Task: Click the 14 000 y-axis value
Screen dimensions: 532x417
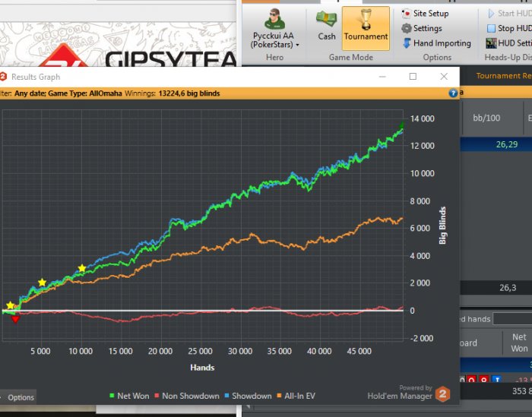Action: tap(422, 118)
